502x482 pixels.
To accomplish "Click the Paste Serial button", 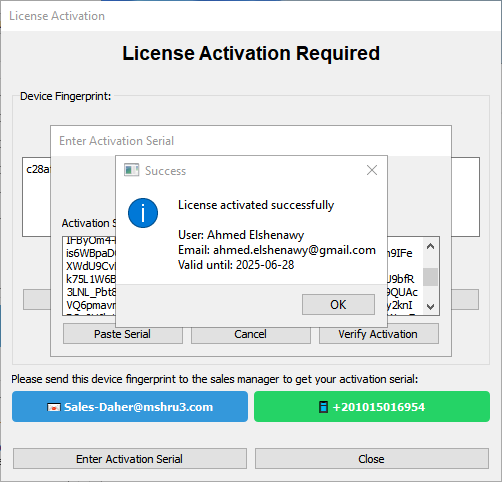I will point(123,334).
